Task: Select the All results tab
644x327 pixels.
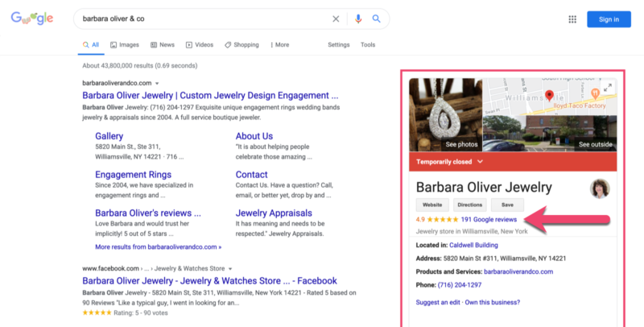Action: 91,45
